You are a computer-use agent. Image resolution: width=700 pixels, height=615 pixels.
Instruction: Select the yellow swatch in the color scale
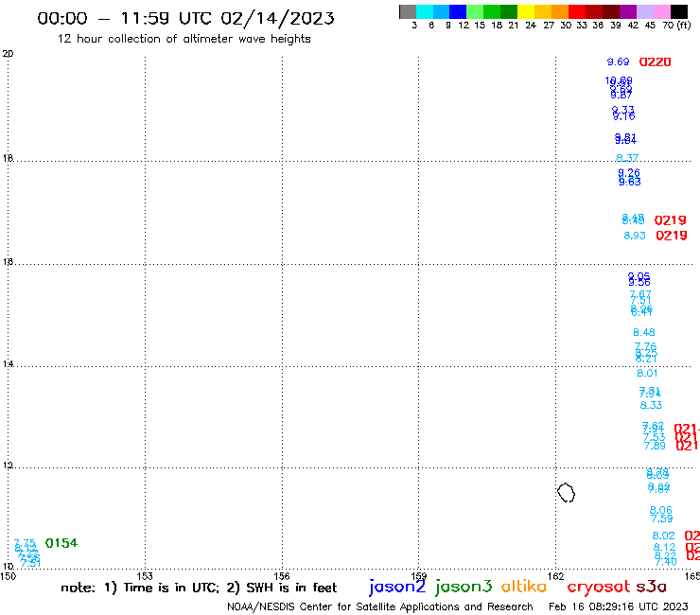tap(526, 11)
